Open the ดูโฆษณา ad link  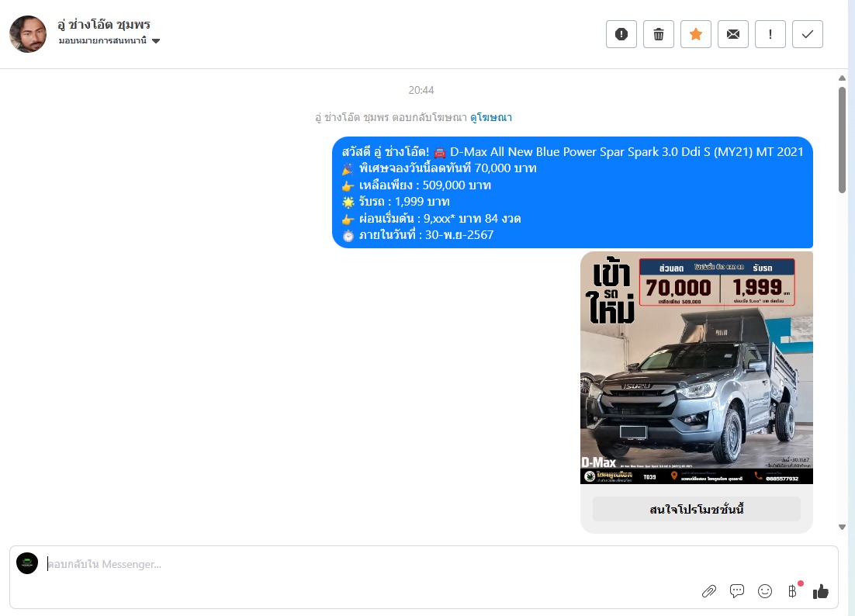click(x=491, y=117)
